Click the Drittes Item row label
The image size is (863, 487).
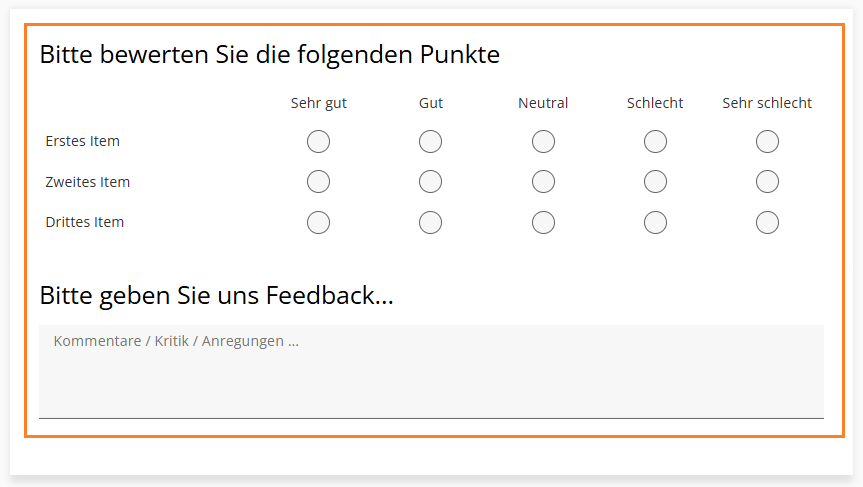pyautogui.click(x=85, y=222)
